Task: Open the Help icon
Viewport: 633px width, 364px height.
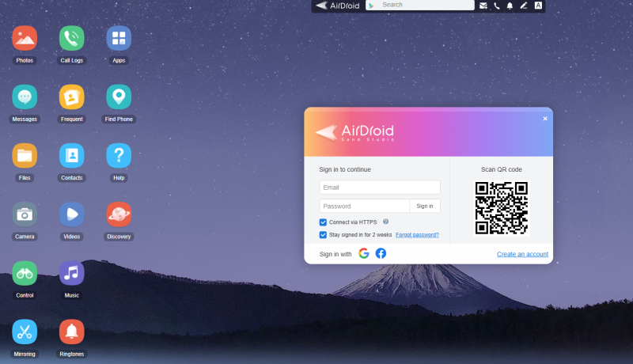Action: tap(119, 156)
